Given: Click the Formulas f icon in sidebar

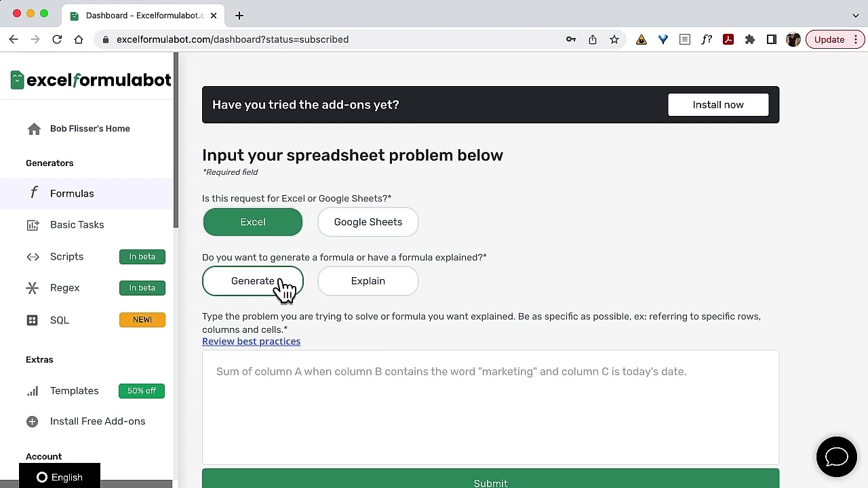Looking at the screenshot, I should click(33, 193).
